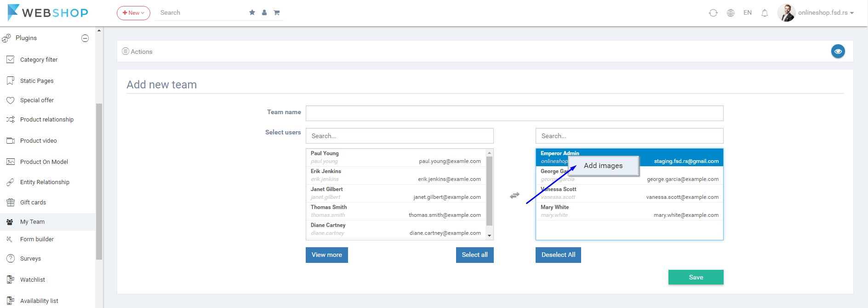Click the Static Pages bookmark icon

coord(11,81)
